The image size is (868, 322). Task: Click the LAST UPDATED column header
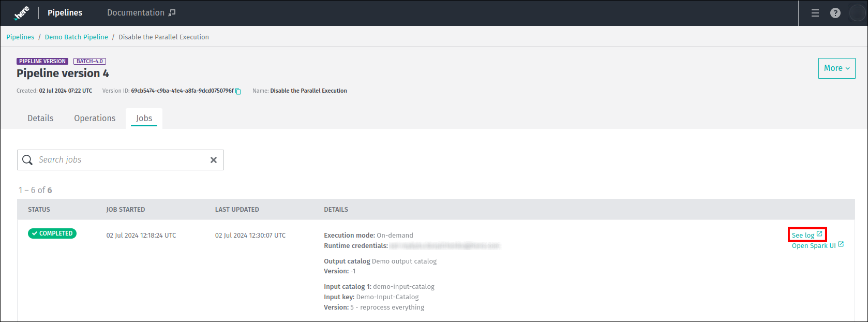coord(237,210)
